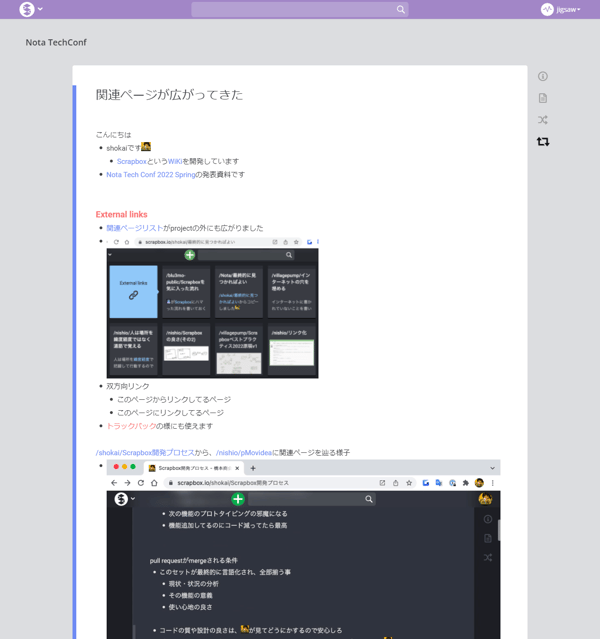Open the /nishio/pMovidea link
This screenshot has height=639, width=600.
[x=244, y=452]
